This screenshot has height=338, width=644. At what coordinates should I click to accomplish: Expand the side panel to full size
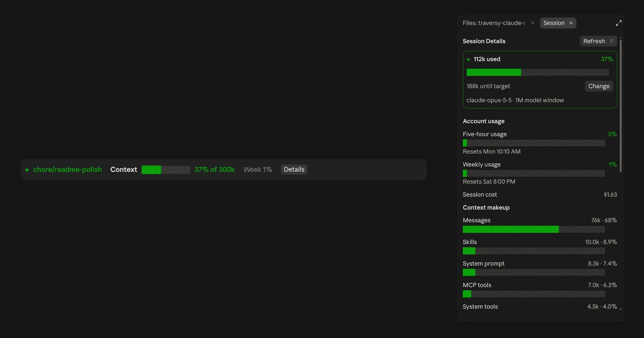click(619, 23)
